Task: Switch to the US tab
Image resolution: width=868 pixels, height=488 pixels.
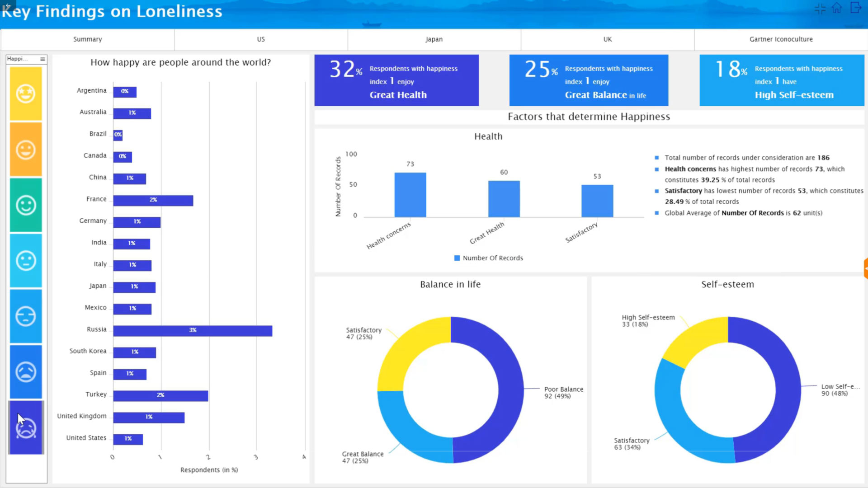Action: (x=260, y=39)
